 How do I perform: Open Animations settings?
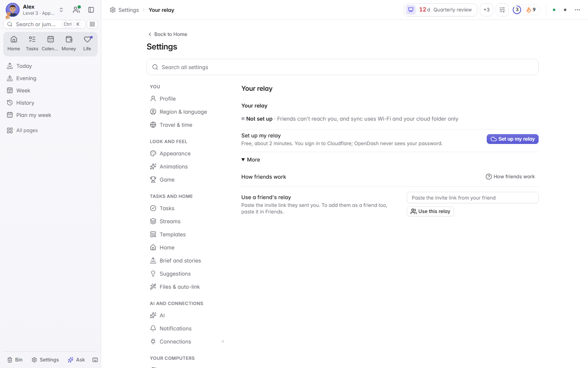(187, 166)
